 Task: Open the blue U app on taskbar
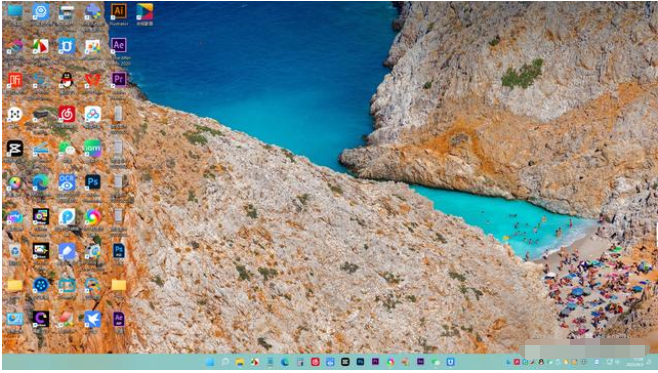pyautogui.click(x=450, y=362)
